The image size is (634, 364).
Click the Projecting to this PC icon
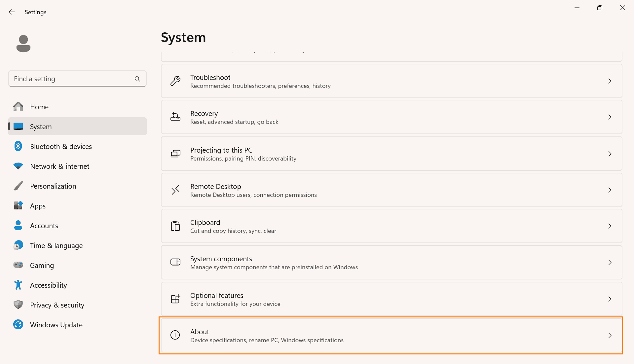pos(175,154)
